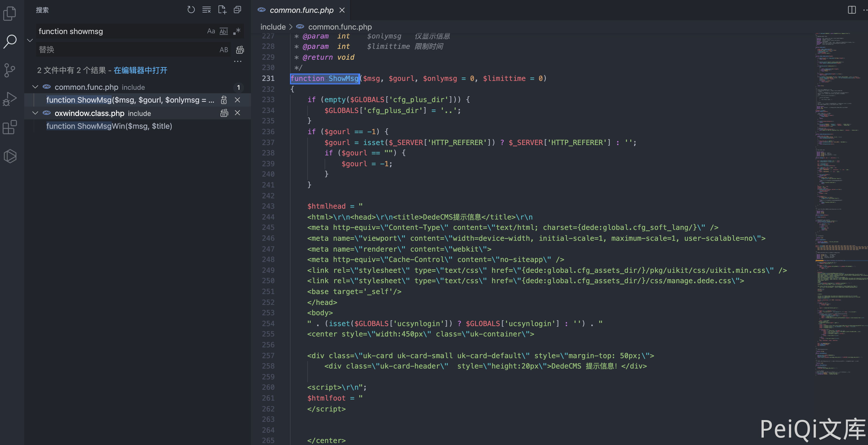This screenshot has height=445, width=868.
Task: Click include in the breadcrumb
Action: click(x=273, y=27)
